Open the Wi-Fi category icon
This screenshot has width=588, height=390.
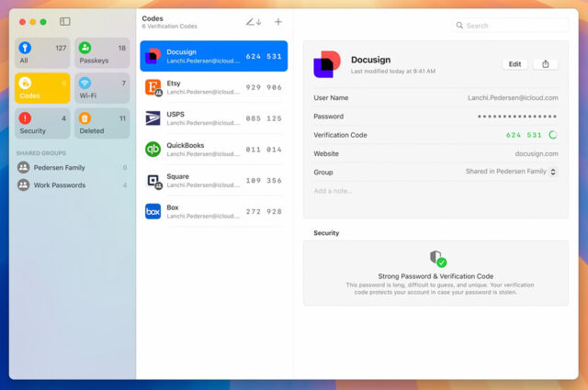pyautogui.click(x=85, y=83)
